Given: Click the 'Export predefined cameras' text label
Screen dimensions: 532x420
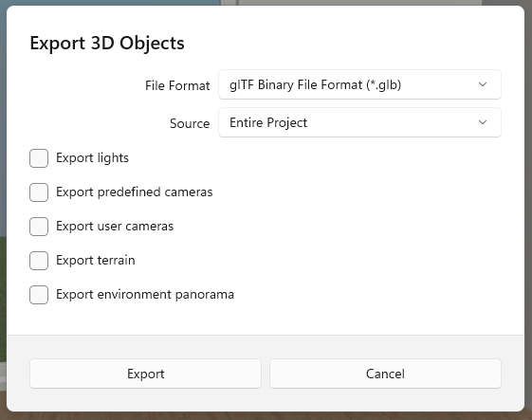Looking at the screenshot, I should [135, 192].
